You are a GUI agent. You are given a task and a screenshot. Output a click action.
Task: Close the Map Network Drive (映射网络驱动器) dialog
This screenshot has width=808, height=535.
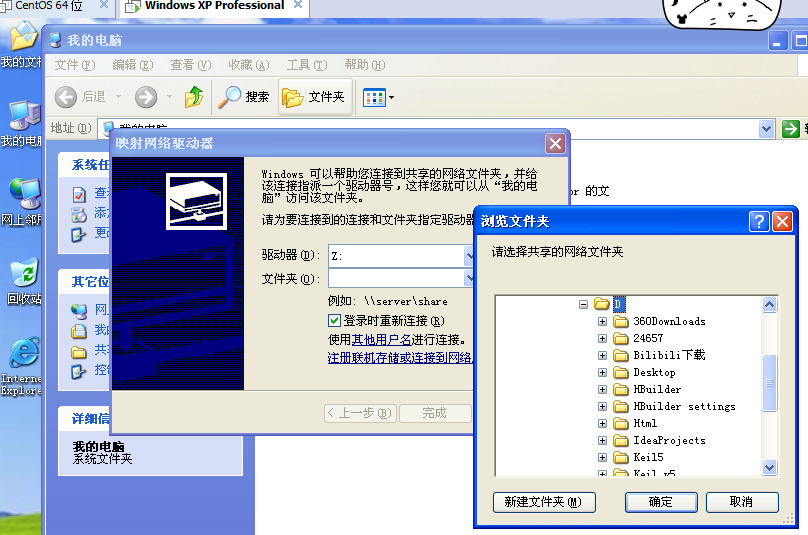pos(556,143)
